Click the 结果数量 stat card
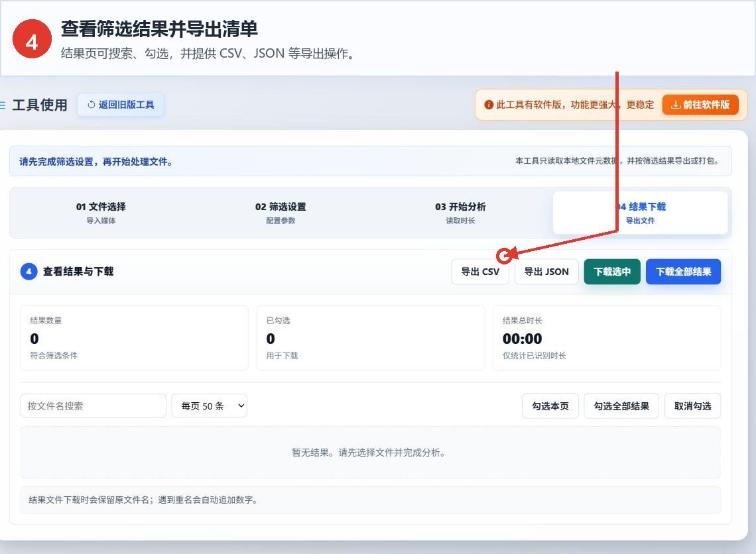Screen dimensions: 756x554 pos(134,338)
